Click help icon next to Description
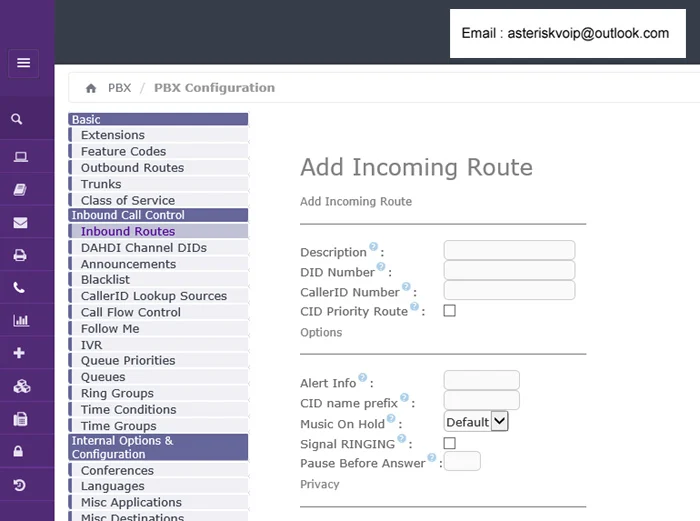This screenshot has height=521, width=700. (x=374, y=246)
